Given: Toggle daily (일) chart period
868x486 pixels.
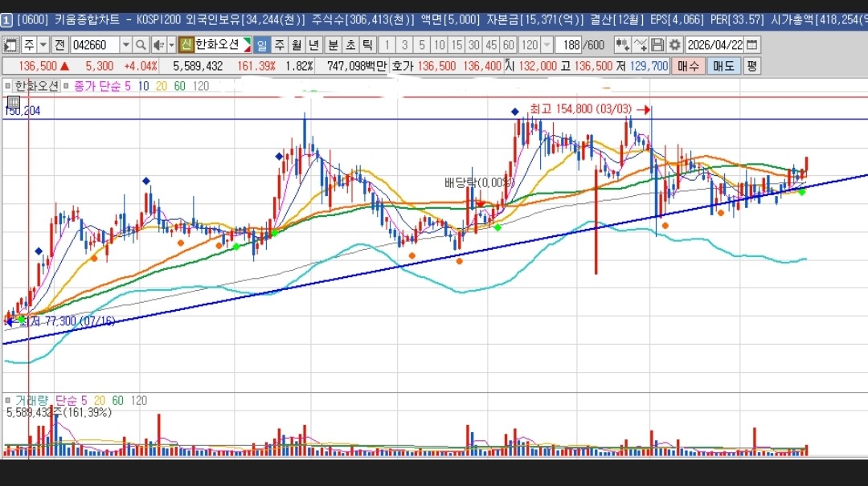Looking at the screenshot, I should [x=263, y=45].
